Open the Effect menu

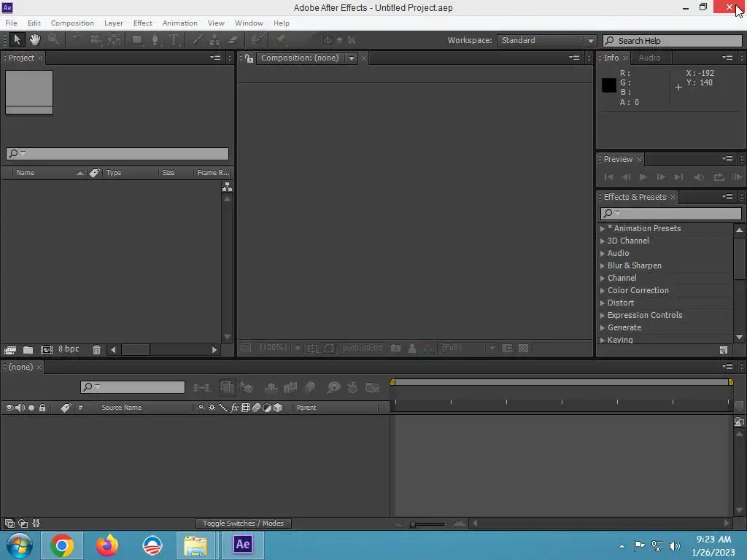tap(143, 23)
